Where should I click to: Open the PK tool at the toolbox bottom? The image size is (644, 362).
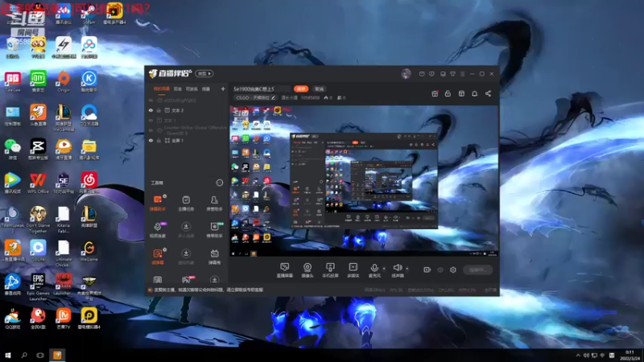point(187,280)
